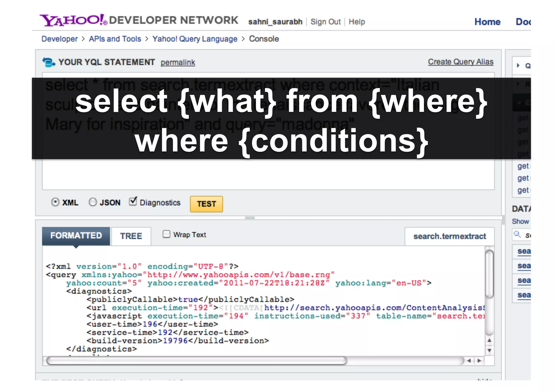Image resolution: width=555 pixels, height=392 pixels.
Task: Click the horizontal scrollbar thumb in results
Action: tap(197, 361)
